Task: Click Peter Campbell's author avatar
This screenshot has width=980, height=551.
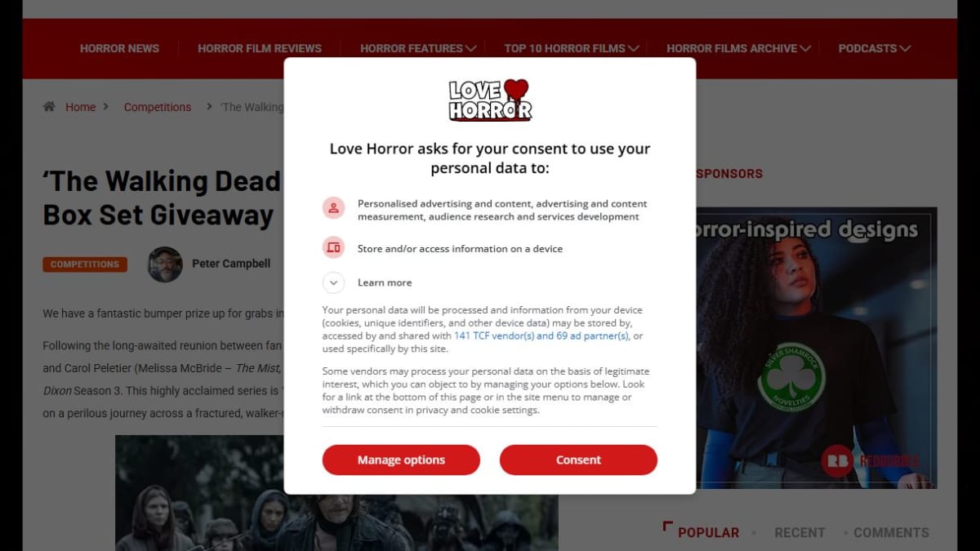Action: pos(165,264)
